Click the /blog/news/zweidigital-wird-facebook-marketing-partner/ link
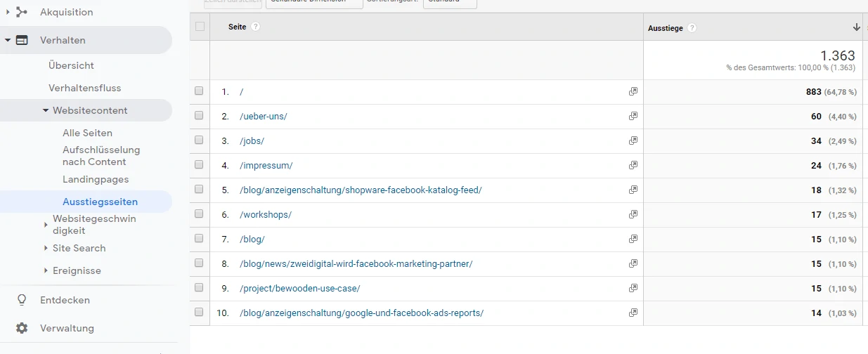 pyautogui.click(x=356, y=263)
